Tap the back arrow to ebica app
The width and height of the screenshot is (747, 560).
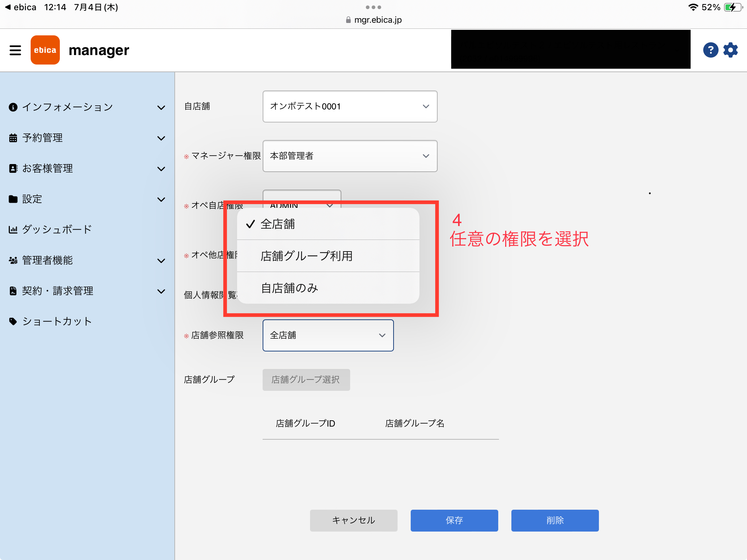point(8,7)
